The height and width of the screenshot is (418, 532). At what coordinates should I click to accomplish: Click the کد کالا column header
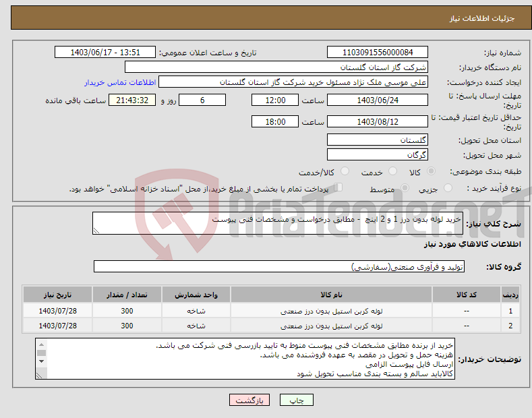pos(467,295)
